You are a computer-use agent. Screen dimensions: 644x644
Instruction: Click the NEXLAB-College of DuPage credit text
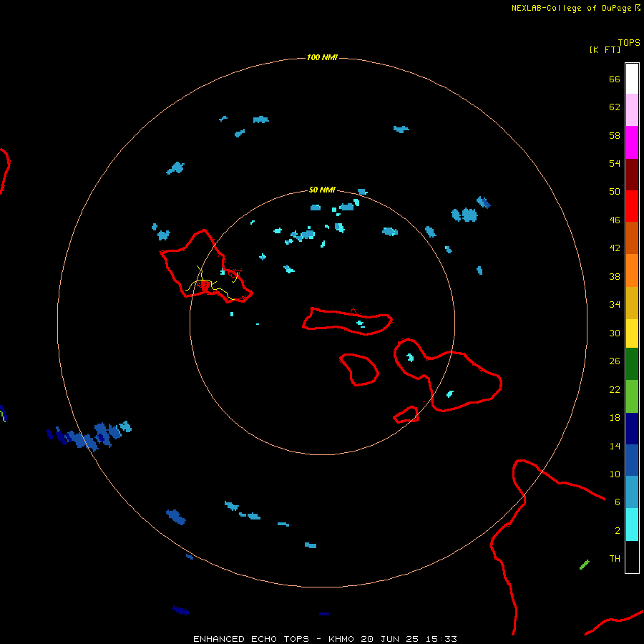coord(575,8)
